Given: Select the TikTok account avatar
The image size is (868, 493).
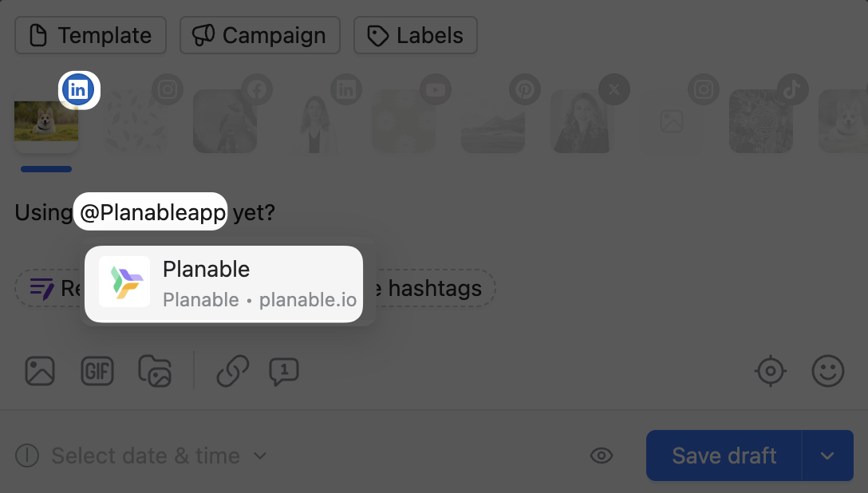Looking at the screenshot, I should tap(761, 120).
